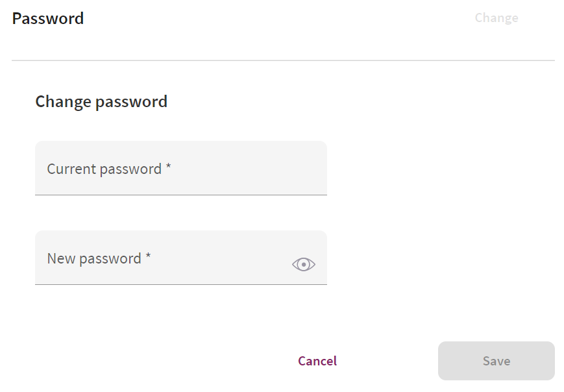Click empty area right of Current password text
This screenshot has width=564, height=392.
pyautogui.click(x=248, y=168)
